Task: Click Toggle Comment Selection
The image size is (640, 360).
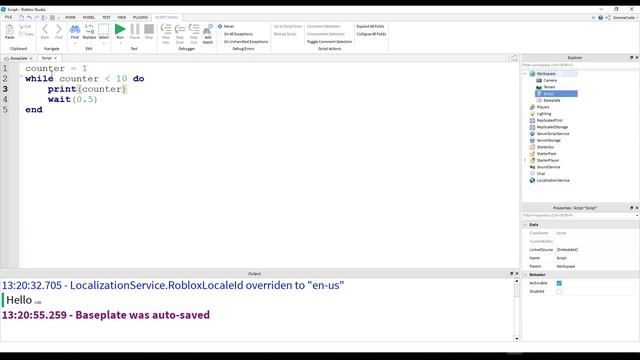Action: click(x=329, y=42)
